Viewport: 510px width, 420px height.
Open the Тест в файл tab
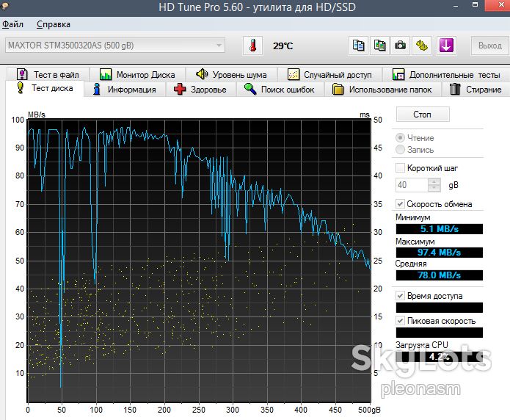click(48, 75)
